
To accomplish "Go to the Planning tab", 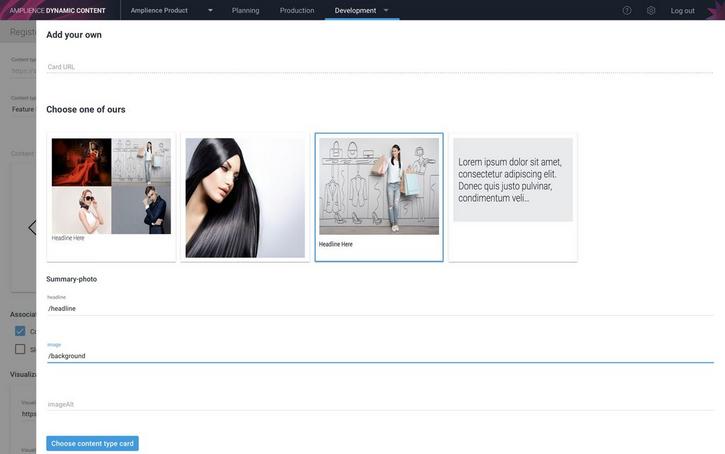I will pyautogui.click(x=246, y=10).
